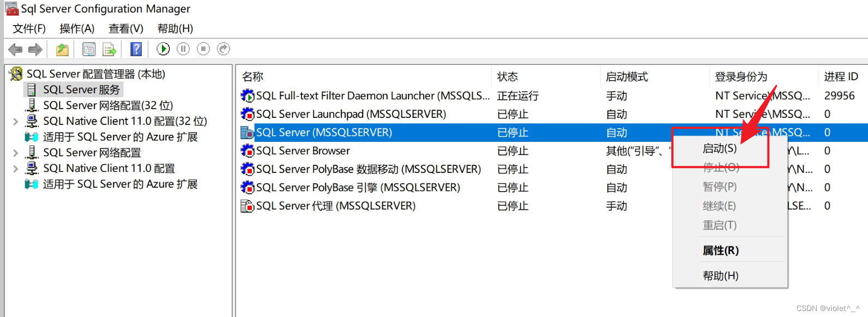Choose 继续(E) in the context menu
The image size is (868, 317).
tap(719, 206)
